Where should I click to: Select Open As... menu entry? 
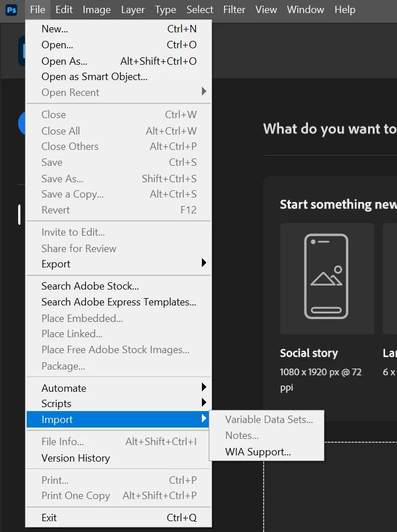(x=119, y=61)
